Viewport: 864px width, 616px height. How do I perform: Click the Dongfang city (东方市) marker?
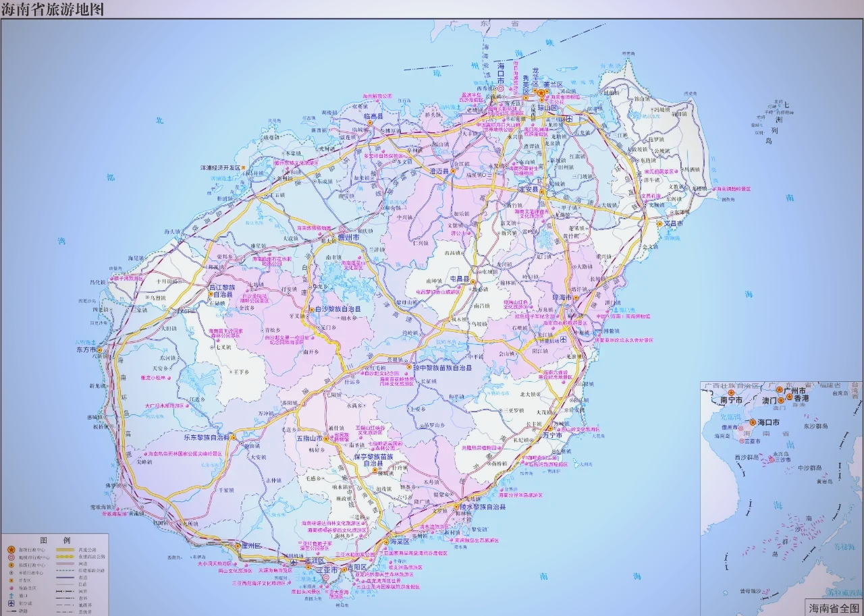click(100, 350)
